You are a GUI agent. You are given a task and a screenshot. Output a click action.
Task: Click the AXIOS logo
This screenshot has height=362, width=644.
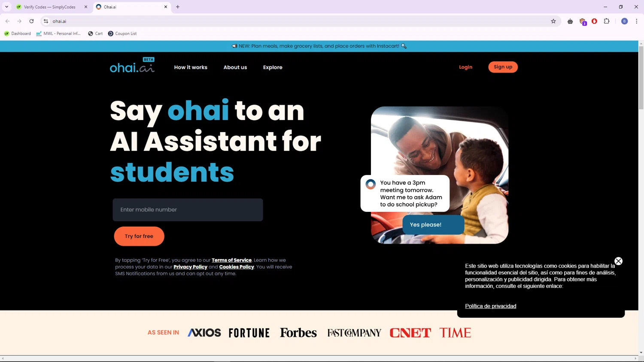point(204,333)
